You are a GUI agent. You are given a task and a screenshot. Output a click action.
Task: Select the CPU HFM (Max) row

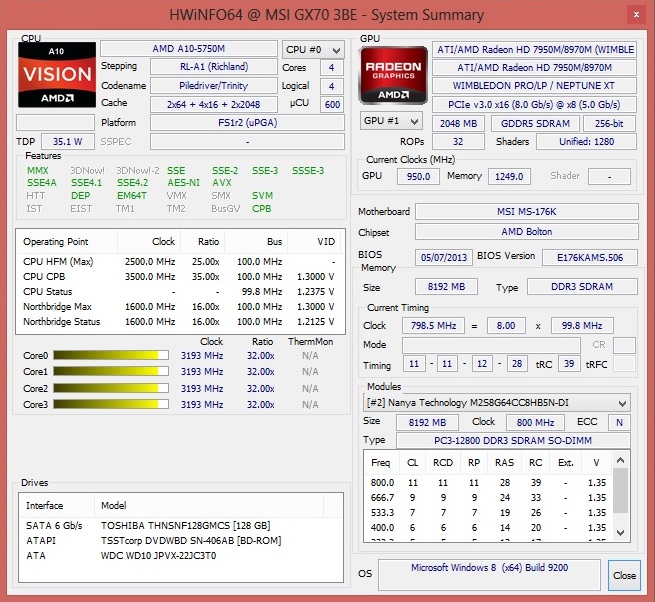pos(180,262)
